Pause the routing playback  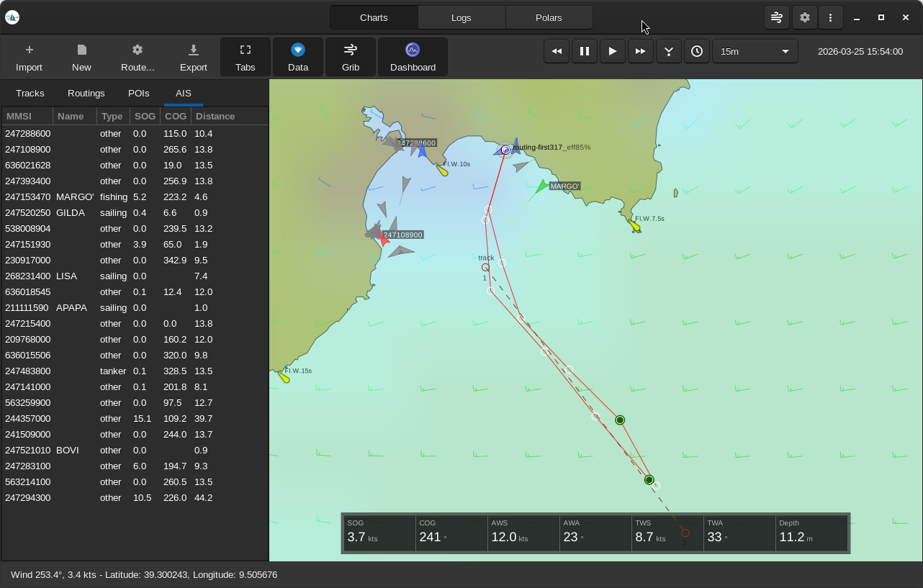(x=584, y=51)
